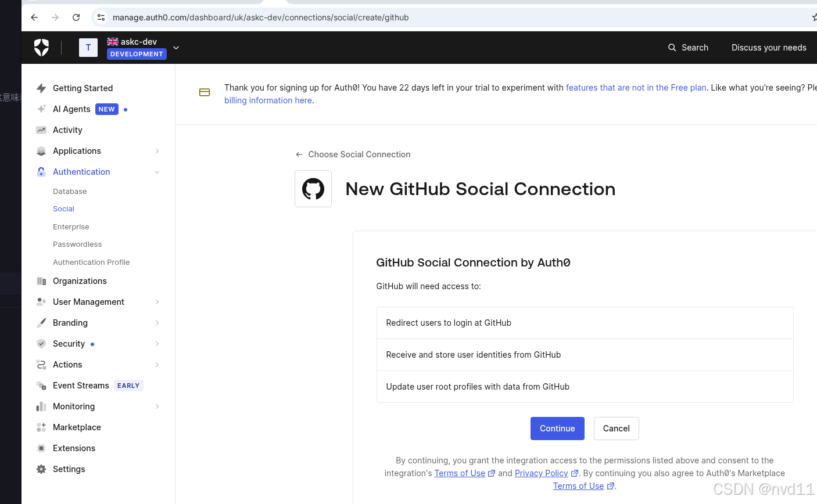Open Organizations in sidebar
This screenshot has width=817, height=504.
click(80, 281)
